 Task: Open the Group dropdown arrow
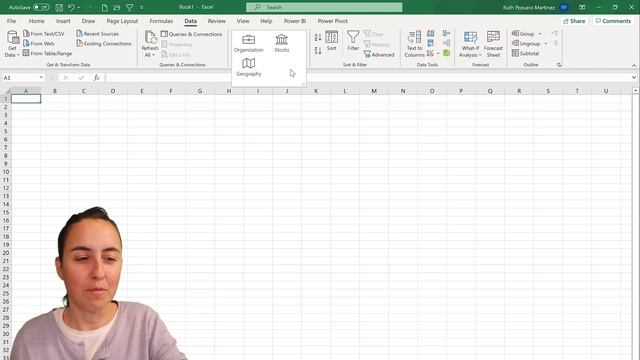point(540,33)
